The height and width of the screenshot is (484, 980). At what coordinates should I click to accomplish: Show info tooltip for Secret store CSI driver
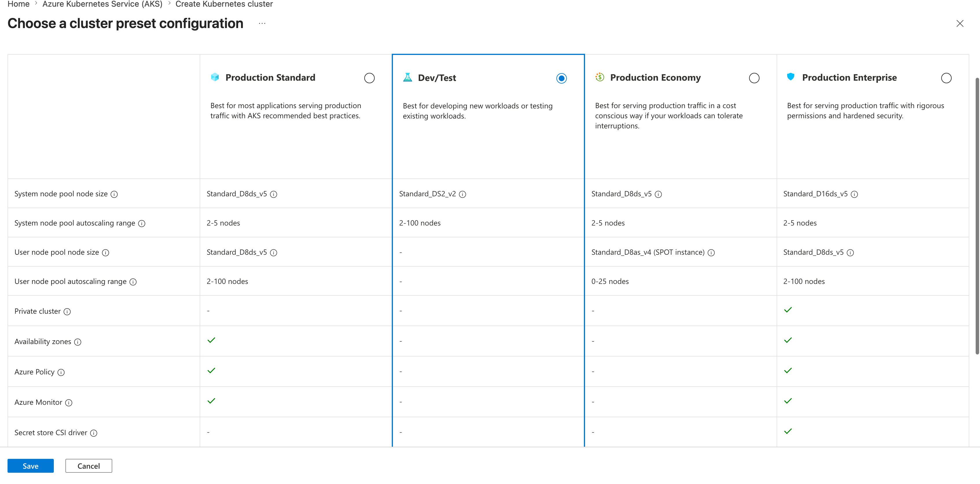point(93,433)
